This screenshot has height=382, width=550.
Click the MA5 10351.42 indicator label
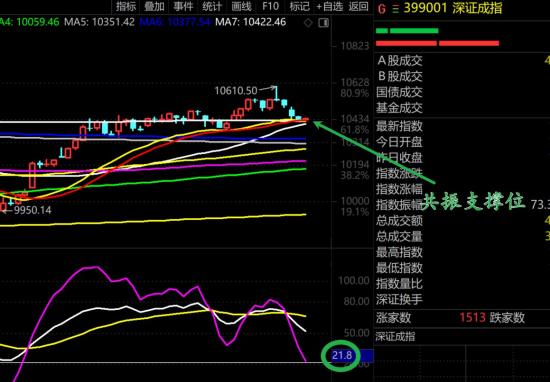click(x=99, y=22)
